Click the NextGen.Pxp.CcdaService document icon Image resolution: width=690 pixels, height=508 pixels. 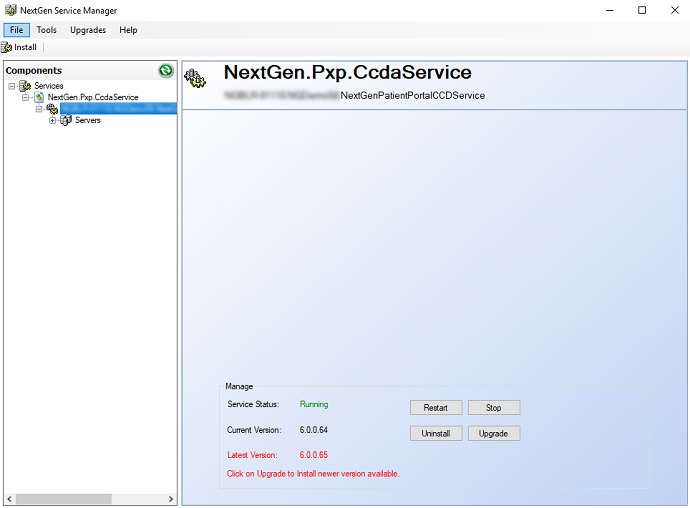(x=39, y=97)
